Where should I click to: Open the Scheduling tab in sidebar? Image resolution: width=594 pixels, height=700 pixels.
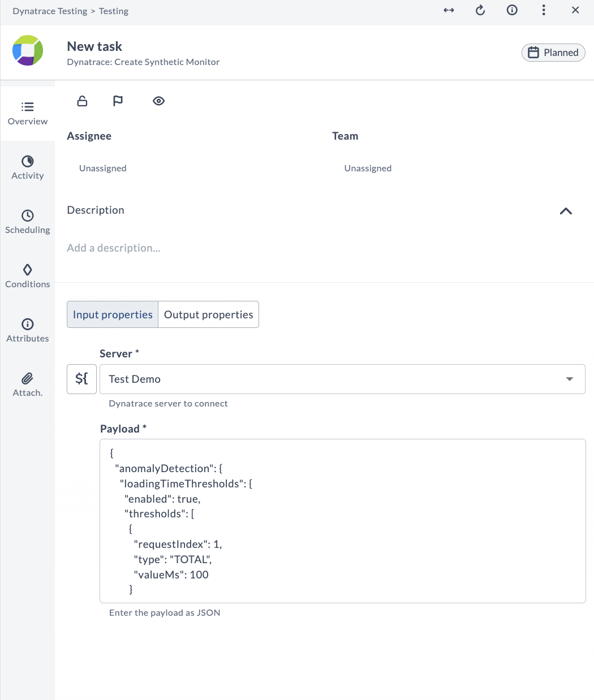click(28, 222)
